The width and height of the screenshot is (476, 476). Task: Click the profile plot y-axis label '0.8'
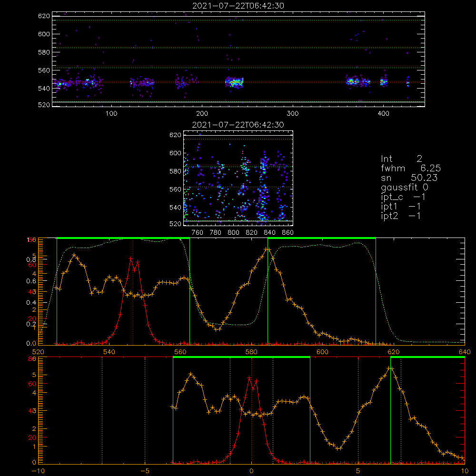pos(31,259)
